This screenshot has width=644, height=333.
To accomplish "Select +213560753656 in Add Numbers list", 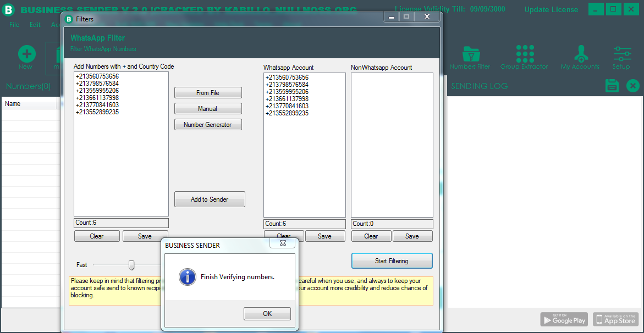I will click(97, 76).
